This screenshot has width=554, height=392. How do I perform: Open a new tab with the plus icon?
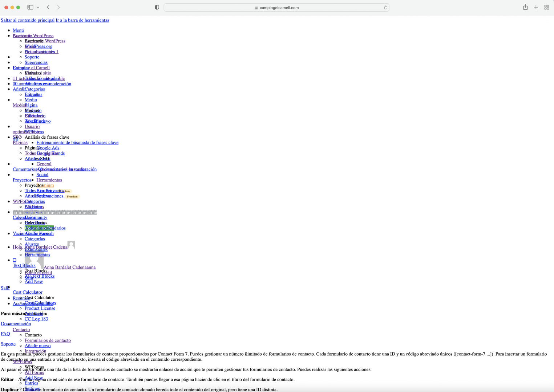tap(536, 7)
